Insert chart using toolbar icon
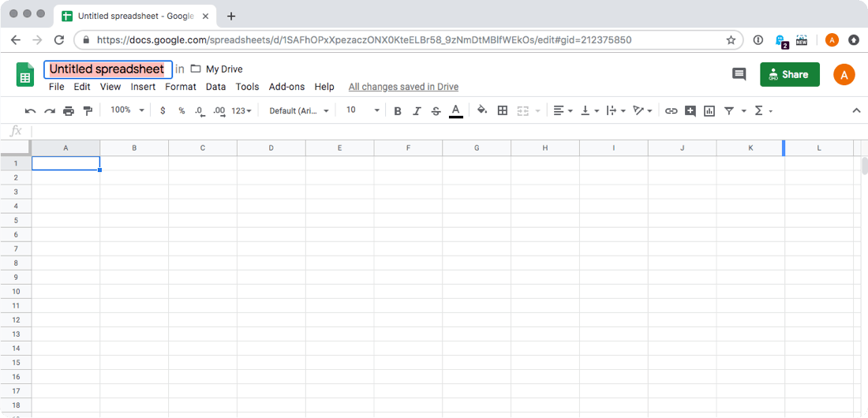868x418 pixels. click(709, 110)
